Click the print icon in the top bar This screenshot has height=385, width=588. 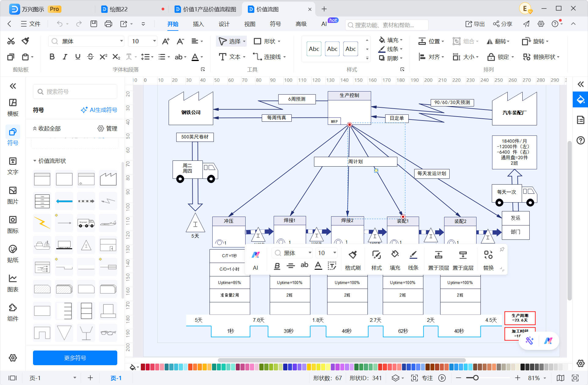108,24
